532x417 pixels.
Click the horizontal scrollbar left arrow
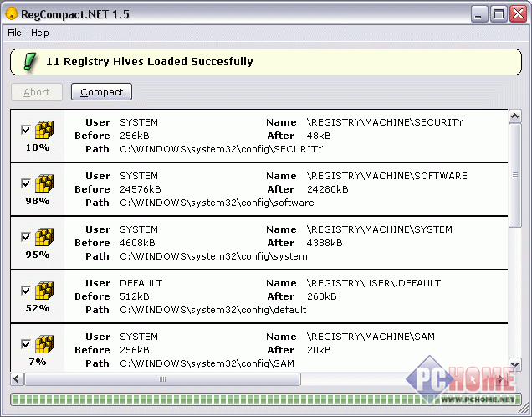click(x=17, y=379)
